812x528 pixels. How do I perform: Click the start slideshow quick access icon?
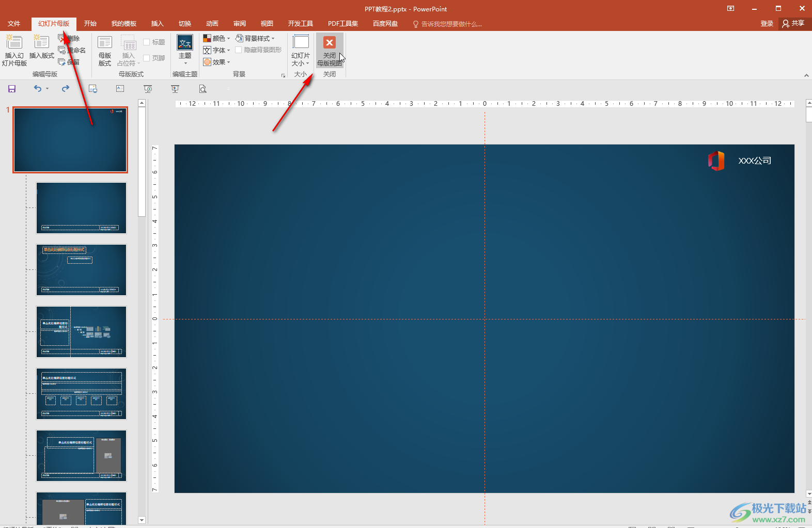(x=148, y=89)
